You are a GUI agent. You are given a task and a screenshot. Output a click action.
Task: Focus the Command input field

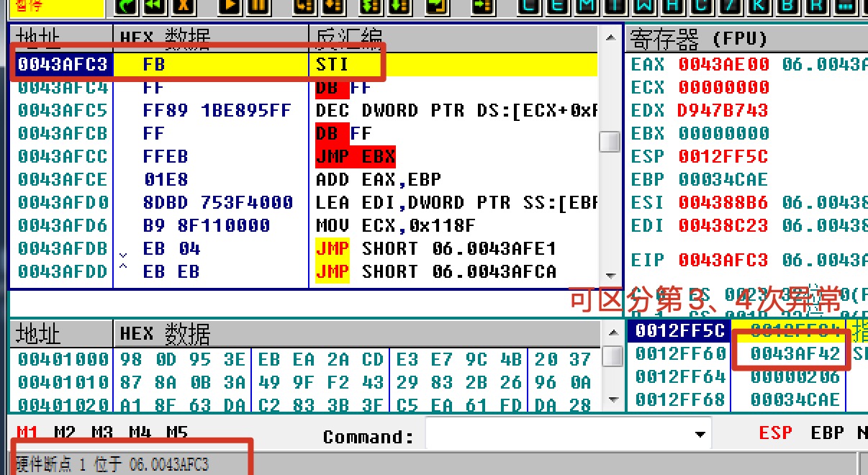point(559,434)
